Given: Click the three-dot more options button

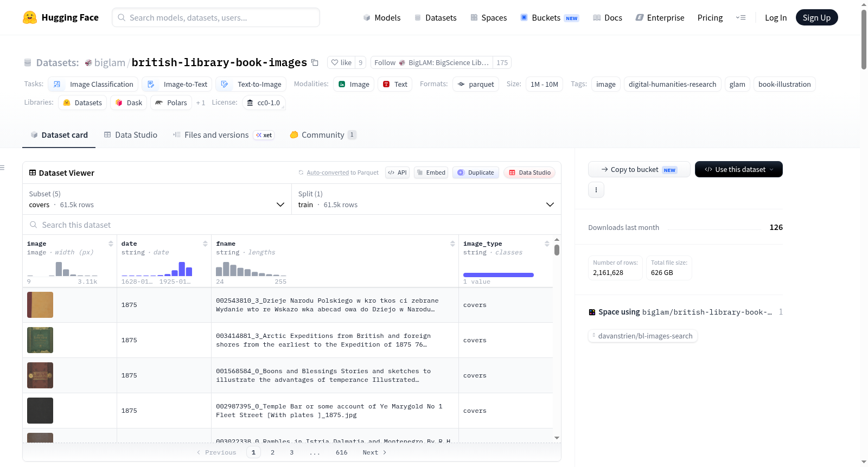Looking at the screenshot, I should [x=596, y=190].
